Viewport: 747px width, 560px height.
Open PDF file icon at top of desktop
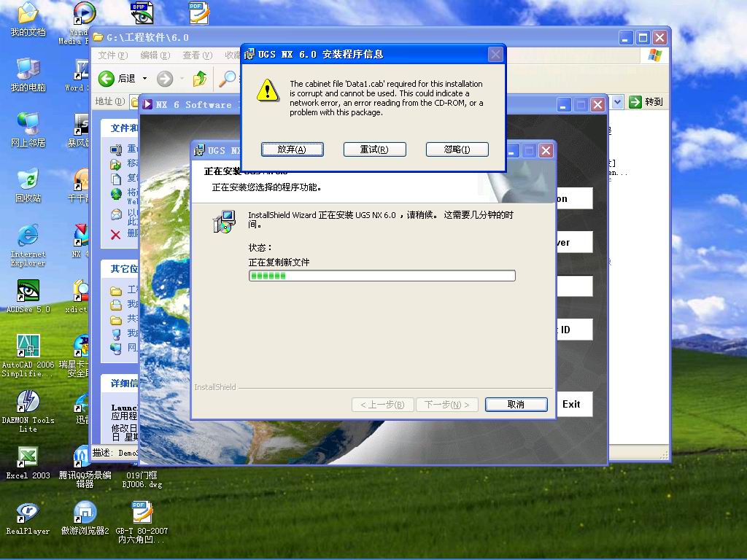point(198,13)
